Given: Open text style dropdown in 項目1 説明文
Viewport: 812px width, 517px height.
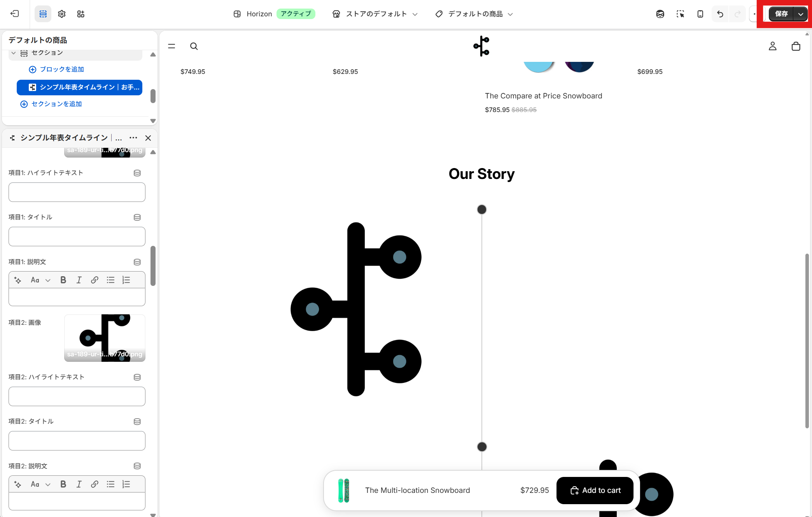Looking at the screenshot, I should point(40,280).
